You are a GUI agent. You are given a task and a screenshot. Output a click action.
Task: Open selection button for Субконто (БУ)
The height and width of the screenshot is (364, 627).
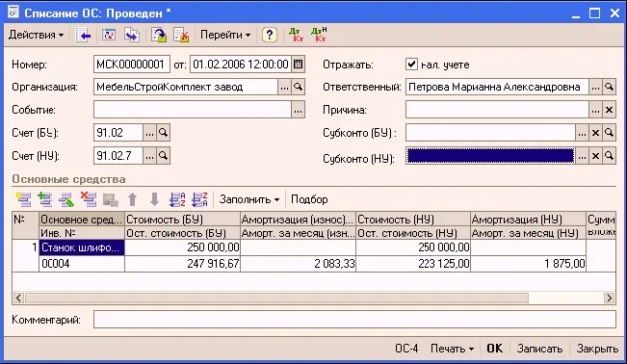point(582,133)
